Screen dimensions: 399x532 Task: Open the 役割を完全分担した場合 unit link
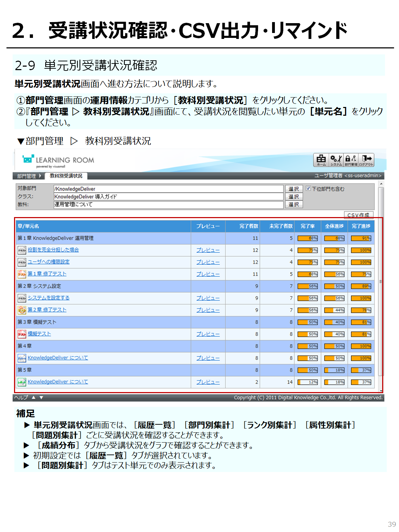(53, 250)
